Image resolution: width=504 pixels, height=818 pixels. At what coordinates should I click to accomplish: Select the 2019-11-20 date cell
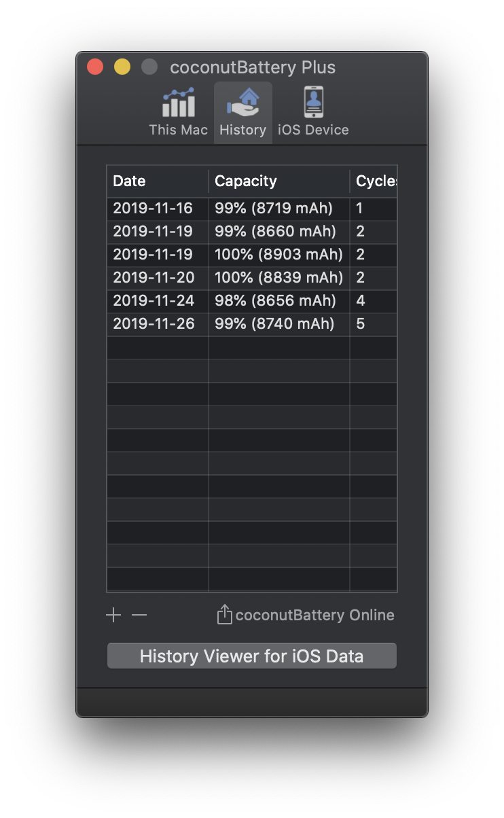point(158,278)
